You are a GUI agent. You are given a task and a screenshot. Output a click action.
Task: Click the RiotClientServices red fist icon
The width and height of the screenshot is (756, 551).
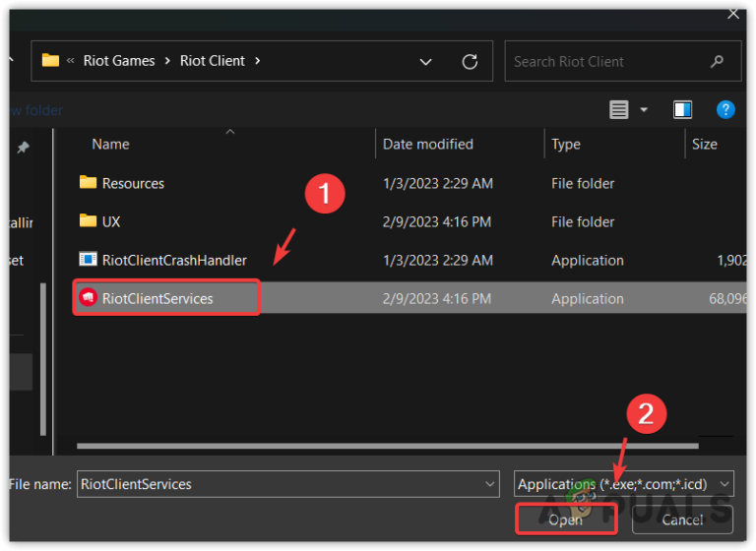pyautogui.click(x=88, y=297)
